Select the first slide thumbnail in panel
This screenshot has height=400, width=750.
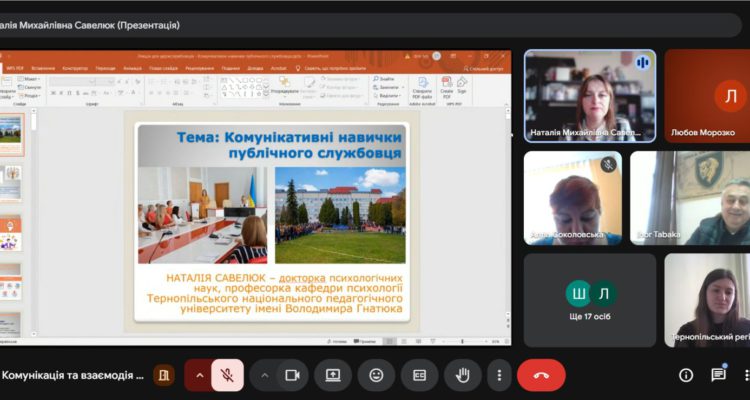[11, 129]
